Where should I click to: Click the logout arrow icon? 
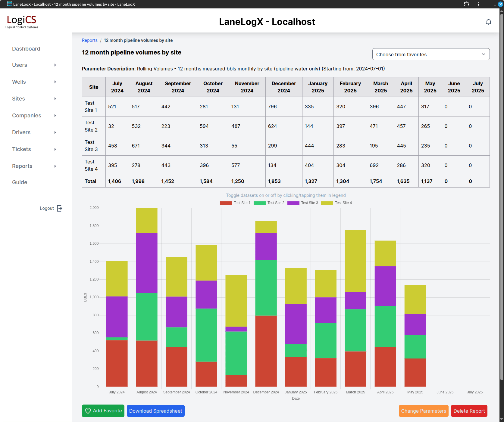[60, 208]
